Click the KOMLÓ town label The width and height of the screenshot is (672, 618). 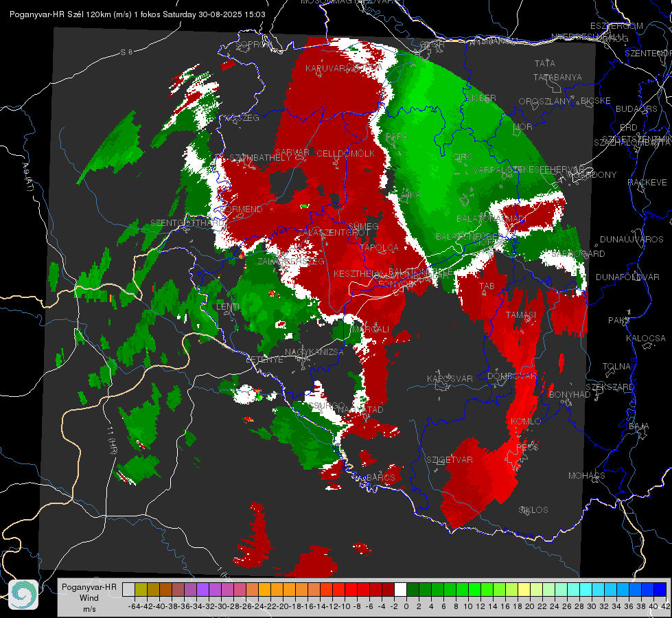coord(525,421)
